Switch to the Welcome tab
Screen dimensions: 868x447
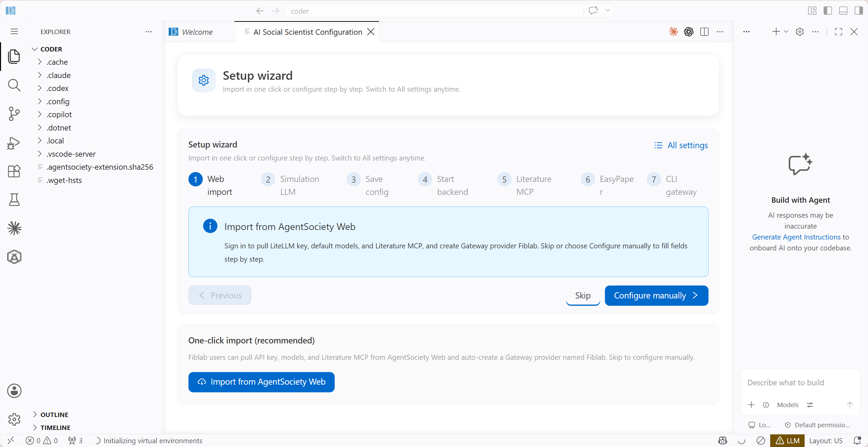click(x=198, y=32)
